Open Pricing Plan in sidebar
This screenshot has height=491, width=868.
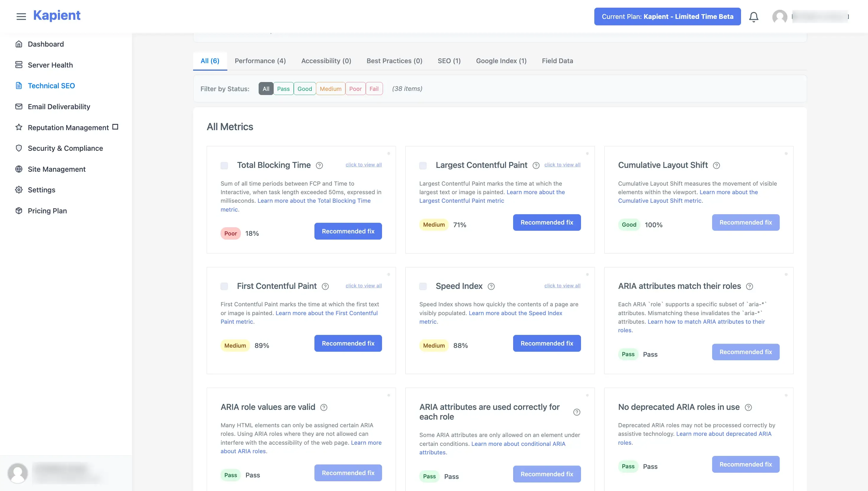pos(47,210)
